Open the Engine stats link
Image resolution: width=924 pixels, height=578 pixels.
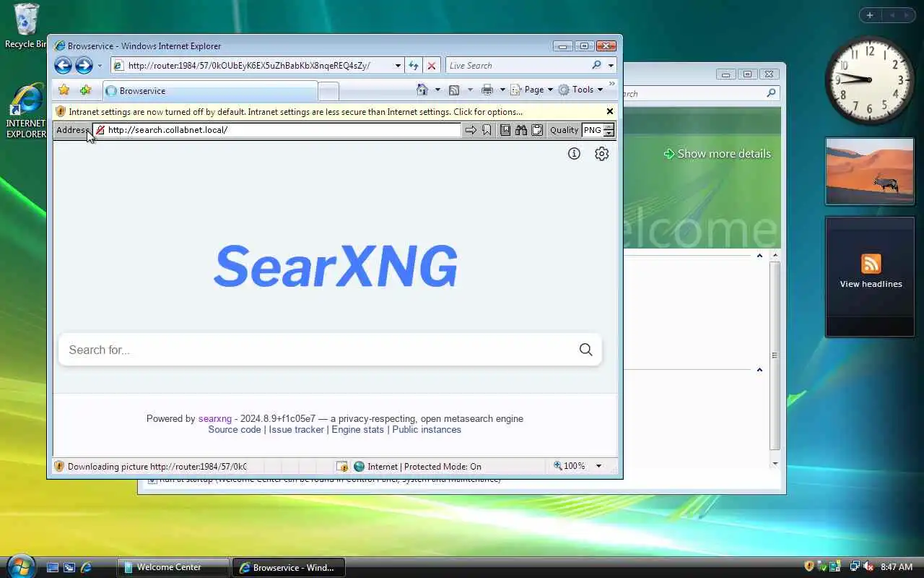tap(357, 429)
